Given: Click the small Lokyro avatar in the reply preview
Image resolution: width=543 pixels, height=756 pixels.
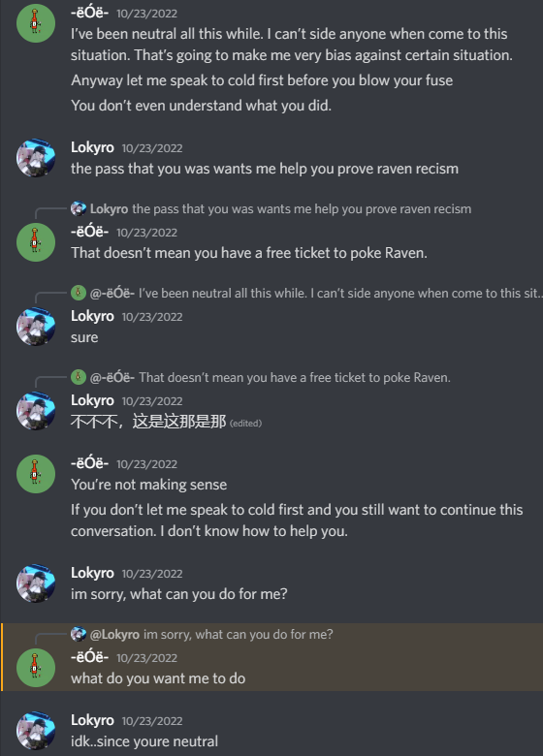Looking at the screenshot, I should tap(79, 208).
